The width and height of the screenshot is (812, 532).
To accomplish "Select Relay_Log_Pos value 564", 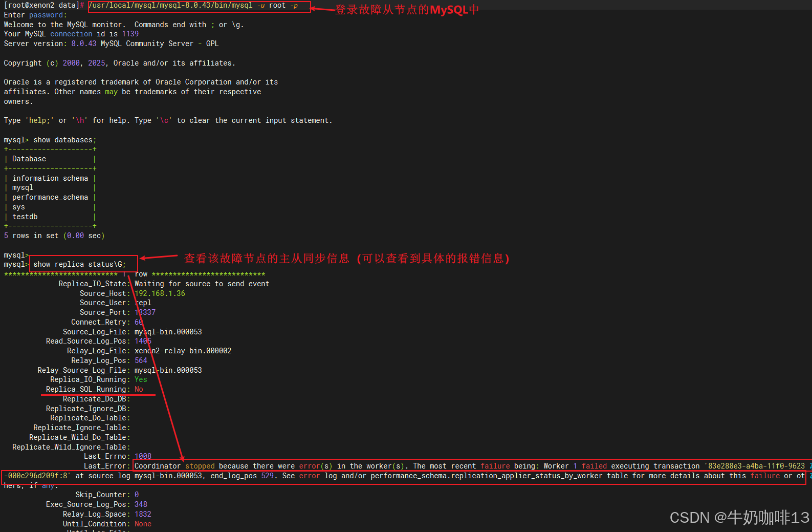I will click(141, 360).
